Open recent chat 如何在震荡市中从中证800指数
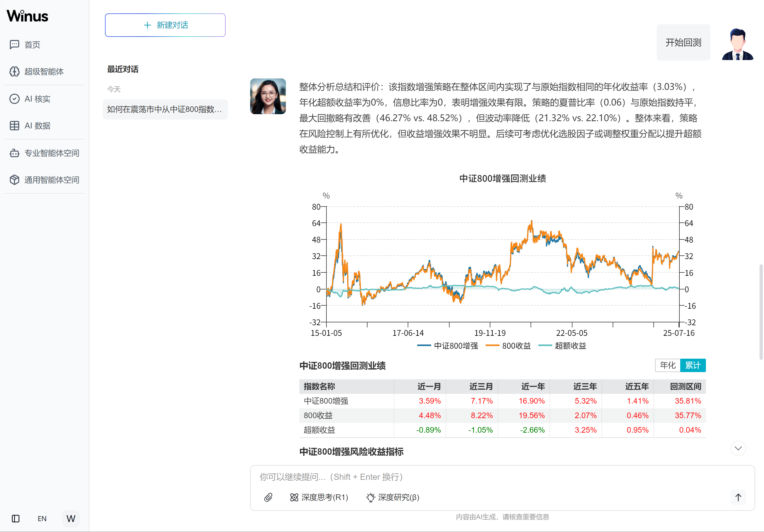764x532 pixels. [x=165, y=109]
